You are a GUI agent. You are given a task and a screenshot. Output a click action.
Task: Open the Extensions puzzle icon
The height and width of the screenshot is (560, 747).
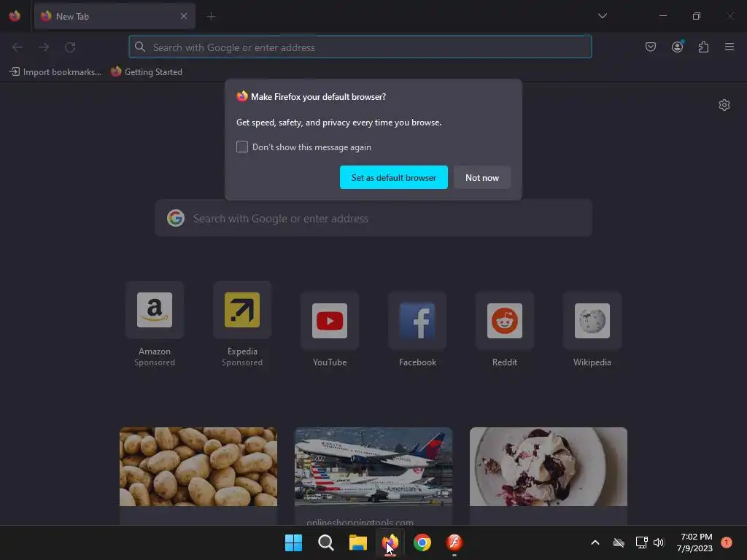(703, 47)
